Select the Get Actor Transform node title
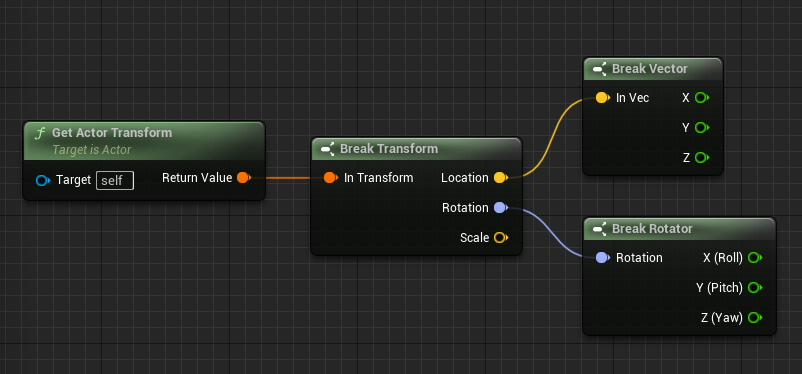 click(112, 133)
